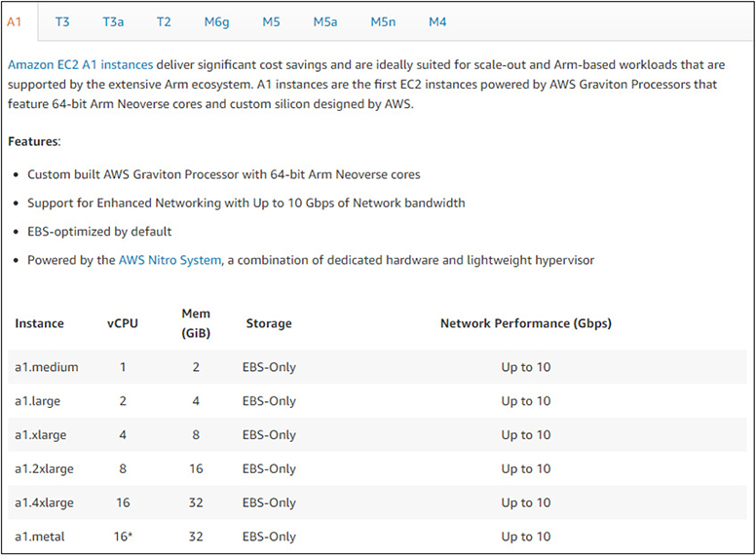This screenshot has width=756, height=555.
Task: Open the M5 instance tab
Action: click(271, 20)
